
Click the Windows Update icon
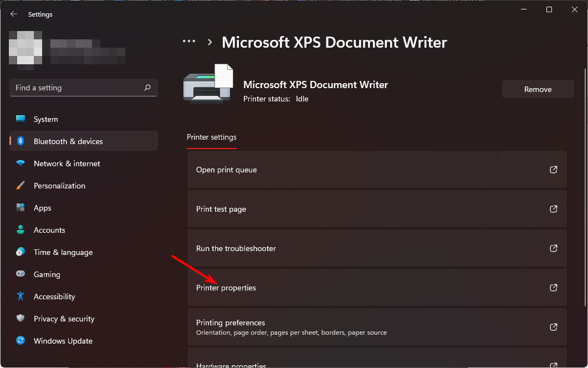21,341
